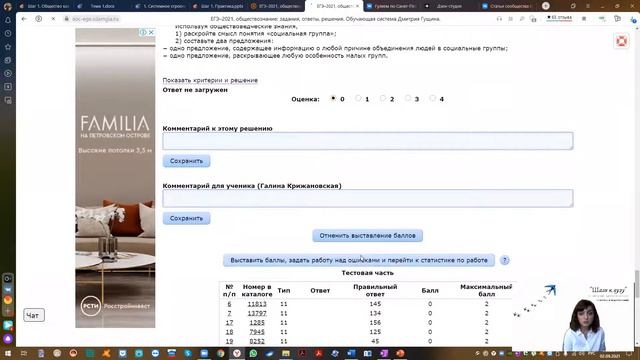Open the Windows Start menu
Image resolution: width=640 pixels, height=360 pixels.
pyautogui.click(x=8, y=353)
